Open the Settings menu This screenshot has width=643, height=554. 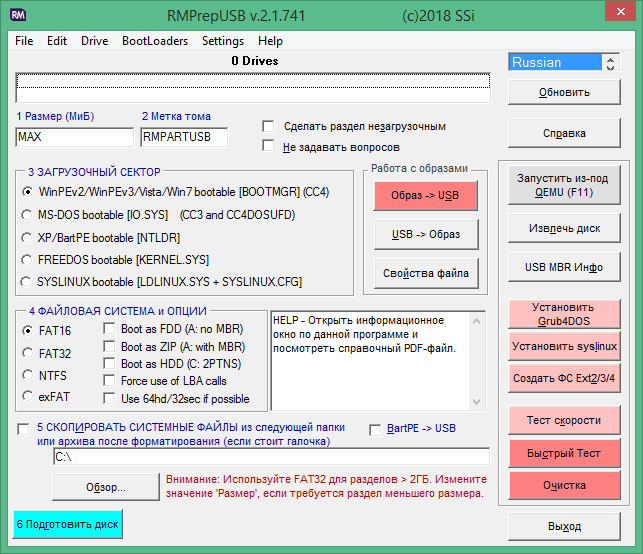click(222, 41)
